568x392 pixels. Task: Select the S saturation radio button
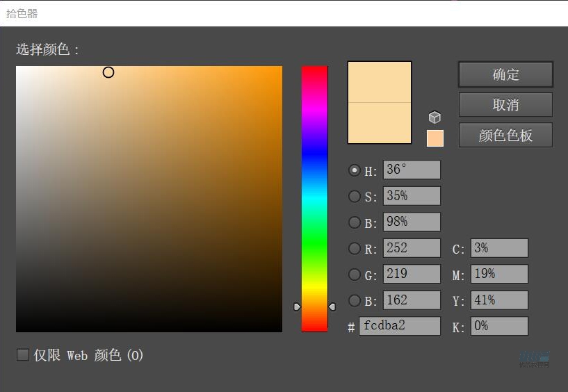point(355,197)
